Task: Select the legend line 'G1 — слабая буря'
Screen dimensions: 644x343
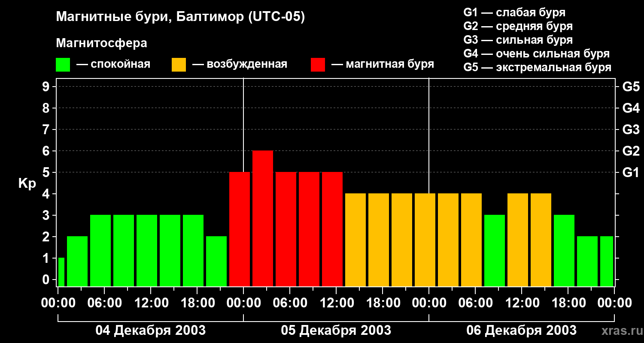Action: coord(514,12)
